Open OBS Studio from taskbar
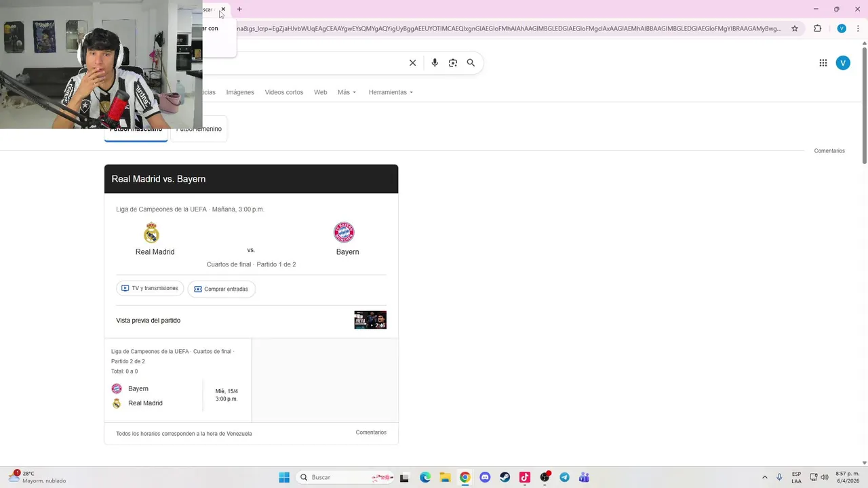 click(x=545, y=477)
